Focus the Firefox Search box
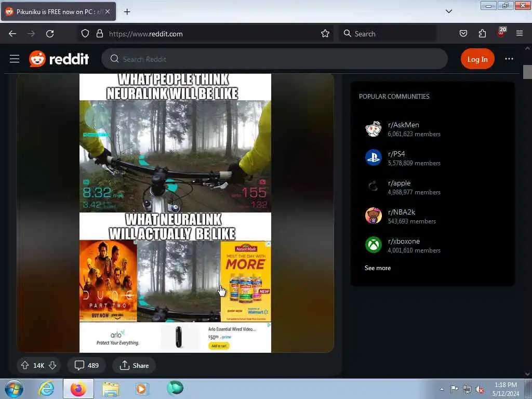 [388, 34]
